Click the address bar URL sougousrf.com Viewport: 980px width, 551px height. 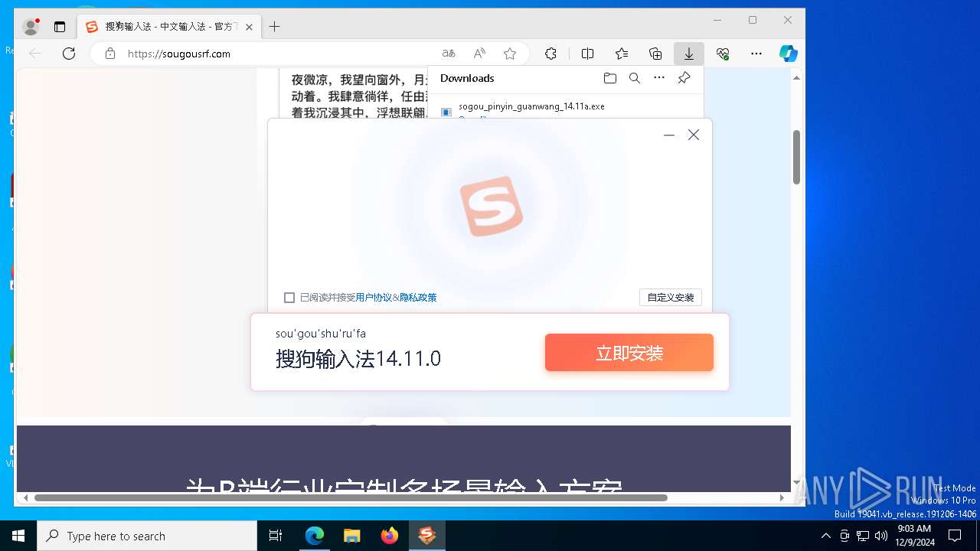[179, 54]
